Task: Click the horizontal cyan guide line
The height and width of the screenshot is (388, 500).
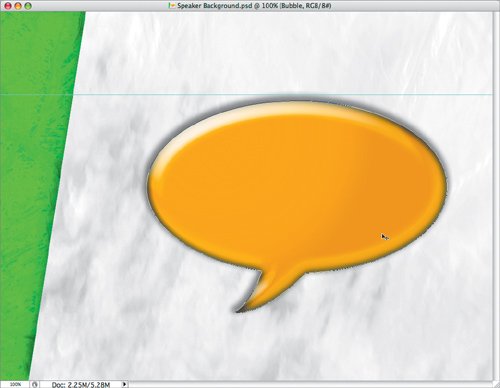Action: (x=247, y=95)
